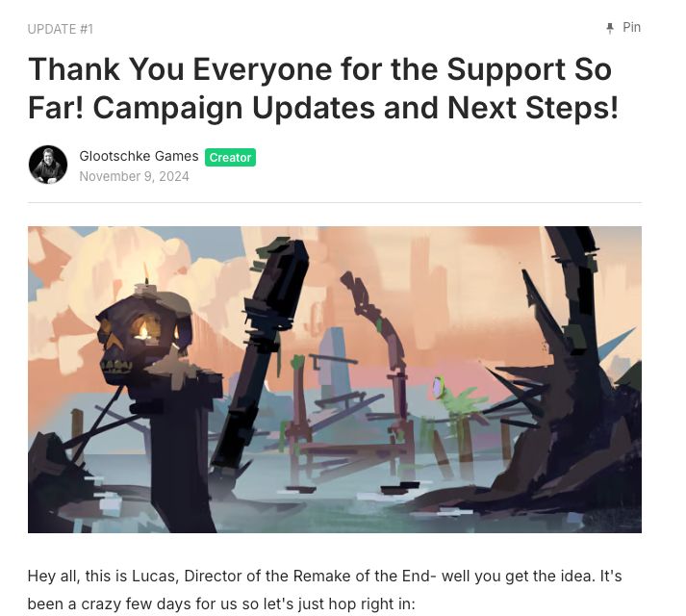The width and height of the screenshot is (686, 616).
Task: Visit the Glootschke Games creator profile name
Action: 139,156
